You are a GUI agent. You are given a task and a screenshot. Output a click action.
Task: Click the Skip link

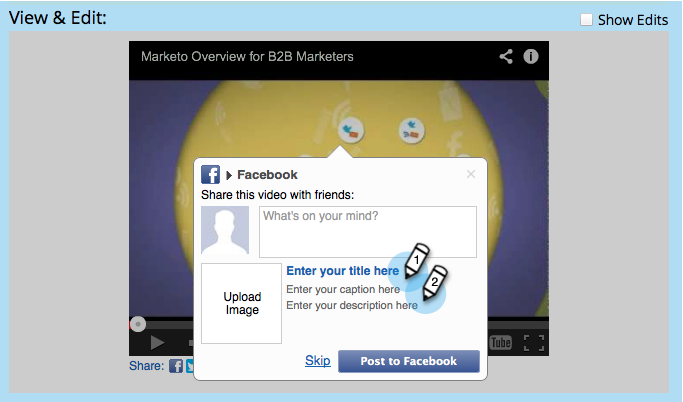pyautogui.click(x=318, y=361)
